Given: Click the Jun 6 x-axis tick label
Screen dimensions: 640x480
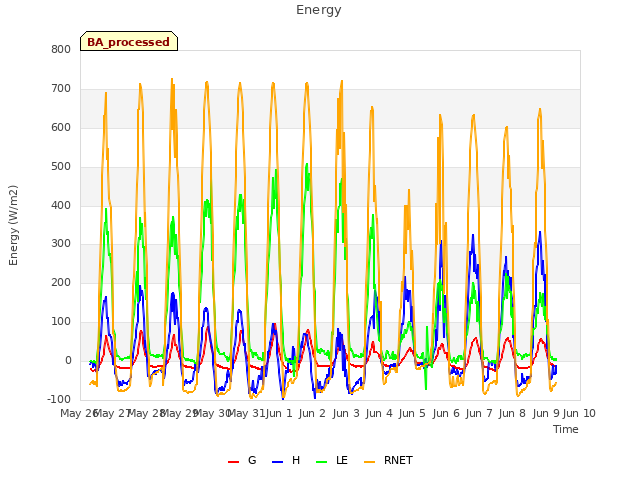Looking at the screenshot, I should coord(446,413).
